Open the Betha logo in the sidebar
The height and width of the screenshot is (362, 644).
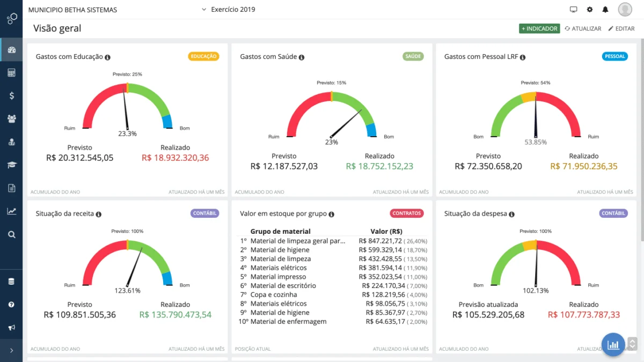(x=11, y=19)
